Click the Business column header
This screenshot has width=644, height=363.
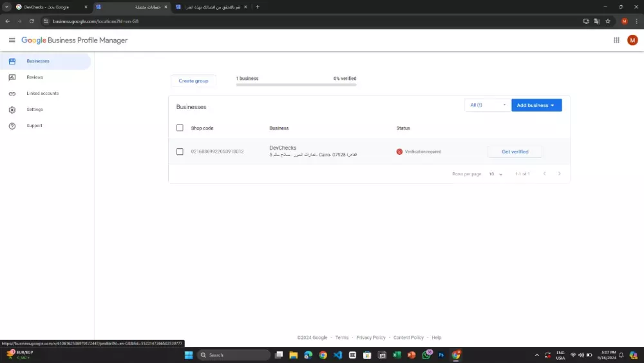pos(279,128)
